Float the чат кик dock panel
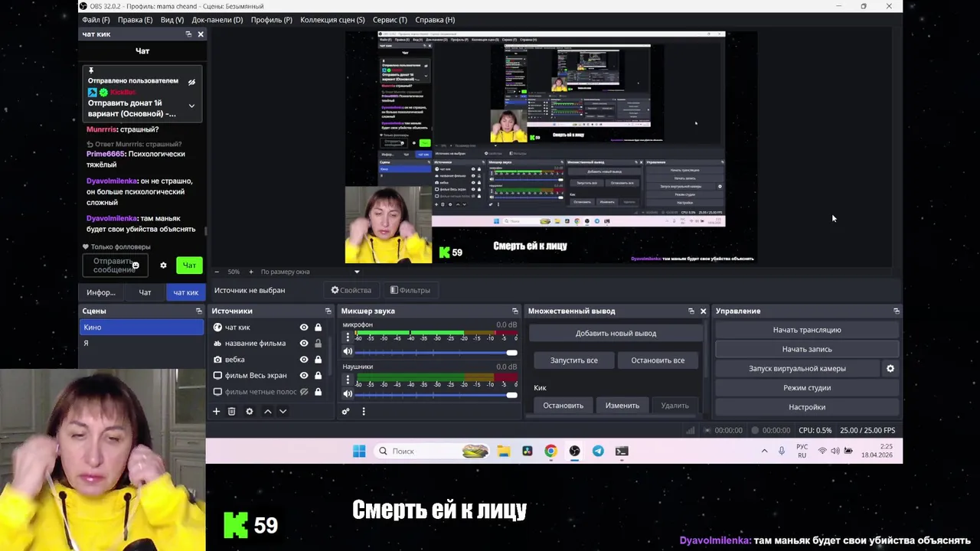 (x=188, y=34)
